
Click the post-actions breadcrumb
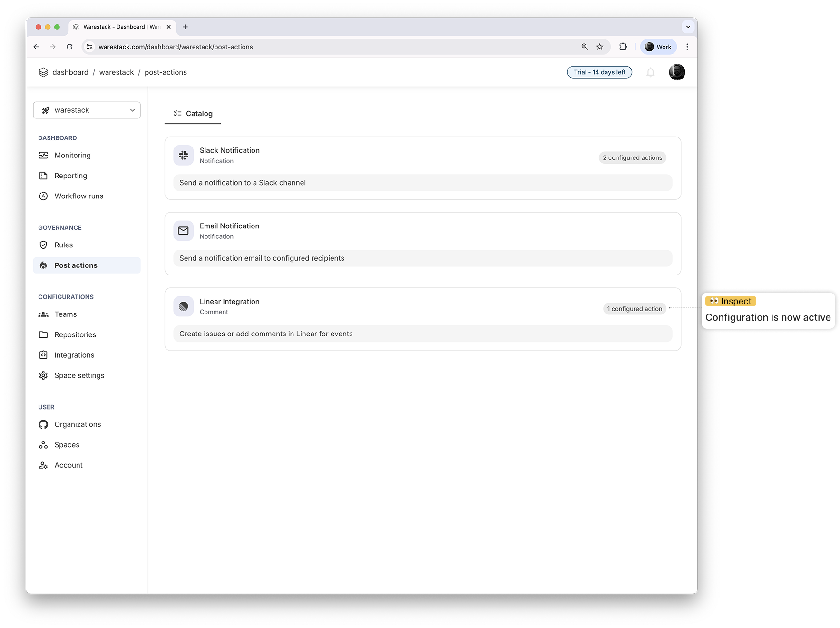(166, 72)
